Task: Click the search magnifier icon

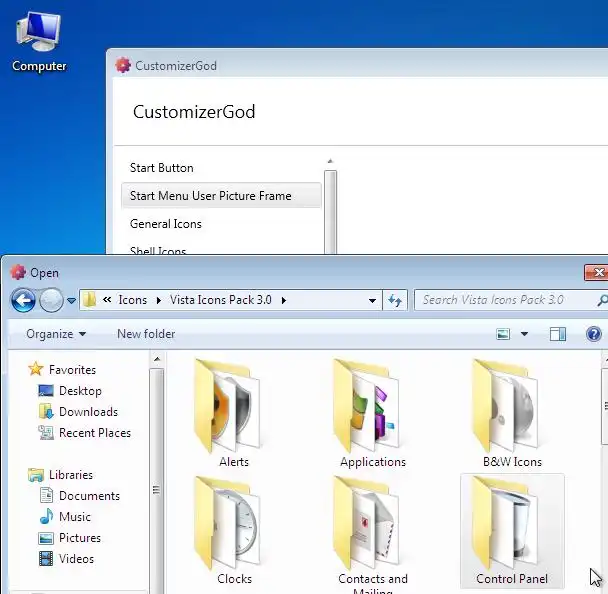Action: click(x=603, y=300)
